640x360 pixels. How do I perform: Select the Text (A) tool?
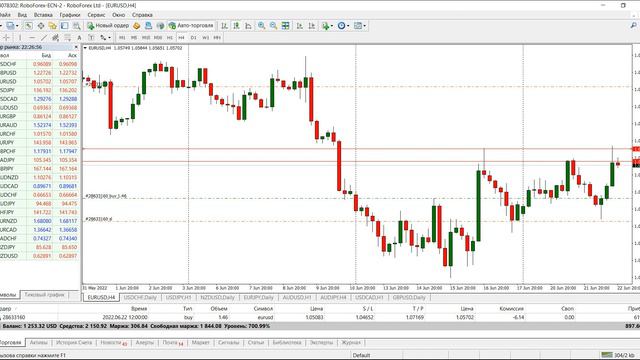point(79,38)
